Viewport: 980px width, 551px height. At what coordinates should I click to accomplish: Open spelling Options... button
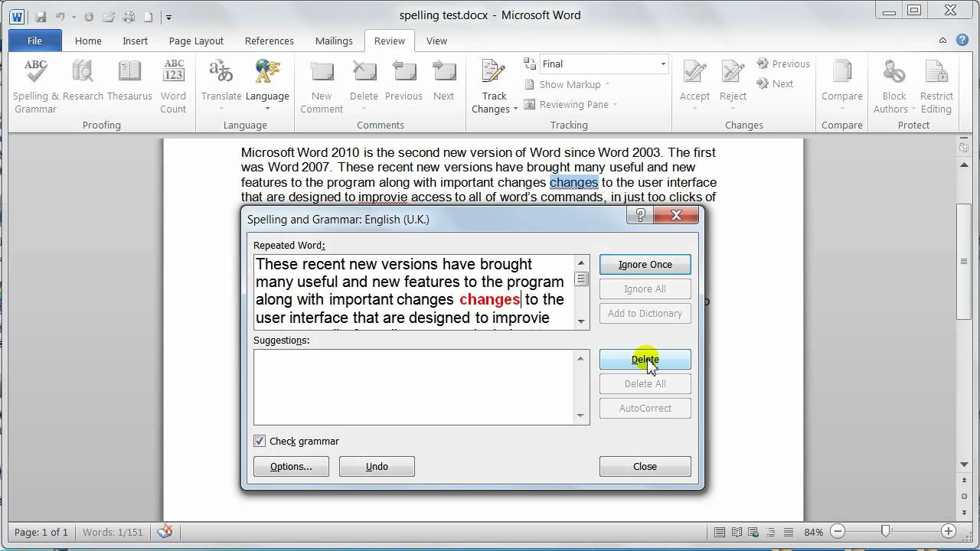coord(291,466)
